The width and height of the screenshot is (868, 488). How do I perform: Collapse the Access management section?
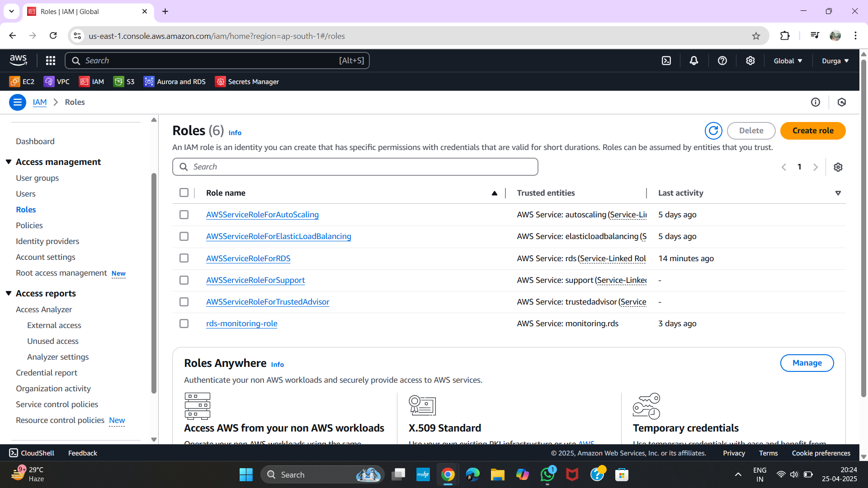9,162
